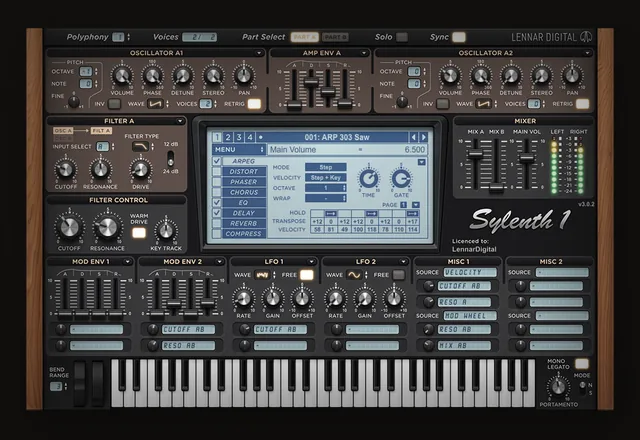
Task: Go to previous preset arrow
Action: click(413, 137)
